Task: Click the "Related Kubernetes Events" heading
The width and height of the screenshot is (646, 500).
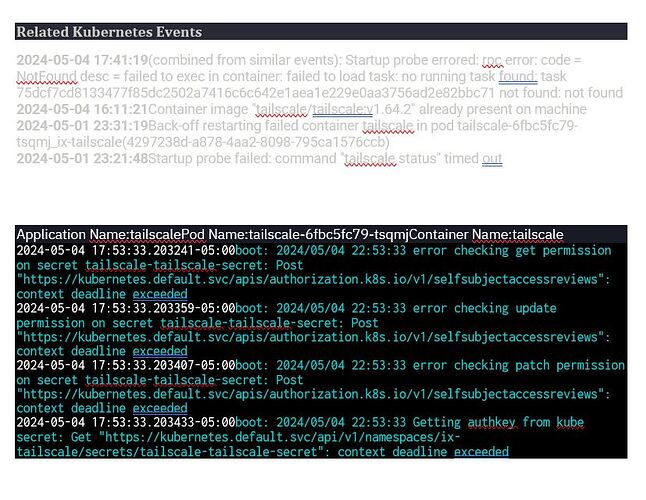Action: (95, 32)
